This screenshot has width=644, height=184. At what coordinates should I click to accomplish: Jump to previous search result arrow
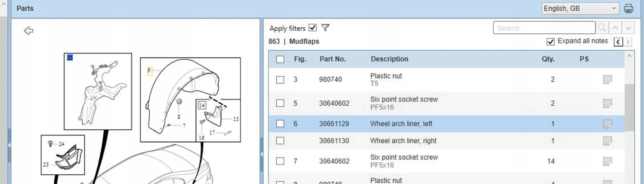click(x=615, y=28)
